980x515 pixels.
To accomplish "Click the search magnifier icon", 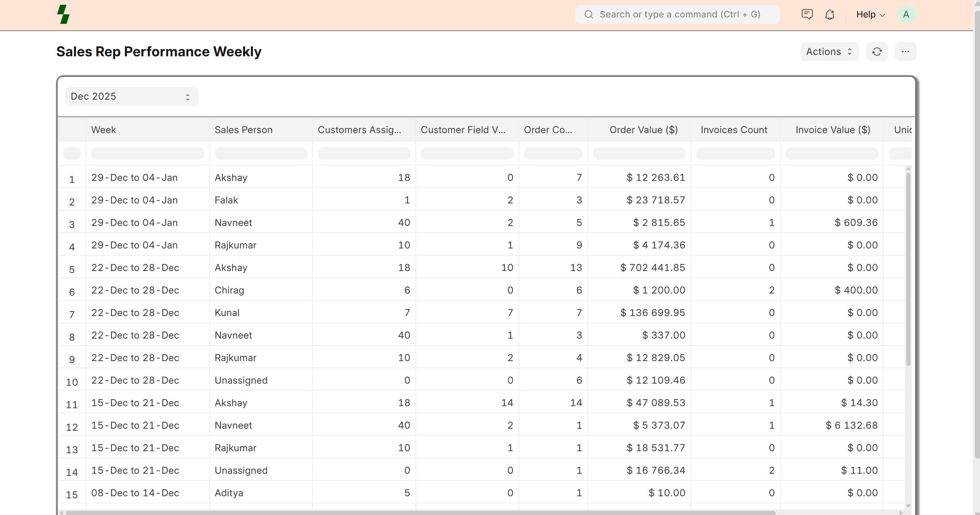I will pos(588,14).
